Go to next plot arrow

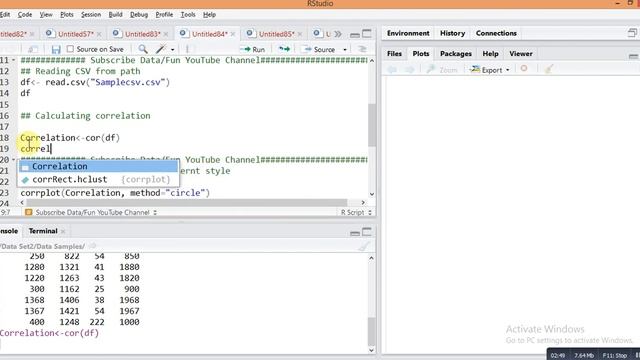409,70
